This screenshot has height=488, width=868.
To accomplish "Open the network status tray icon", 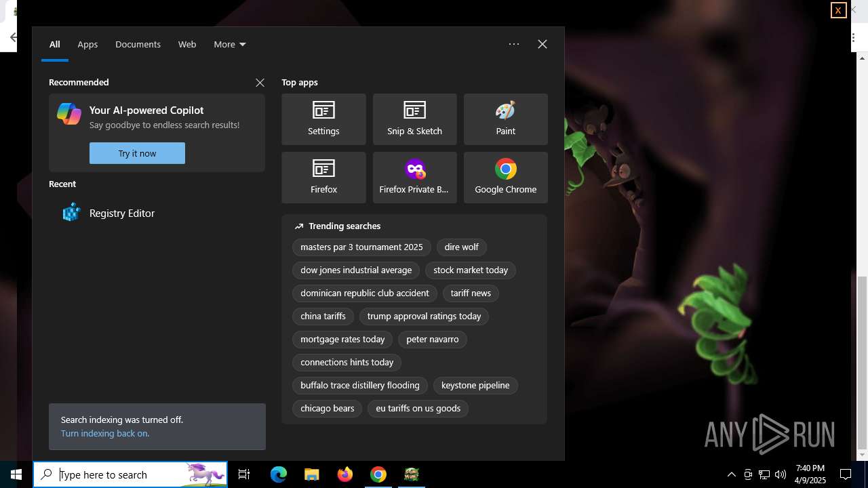I will click(x=764, y=474).
